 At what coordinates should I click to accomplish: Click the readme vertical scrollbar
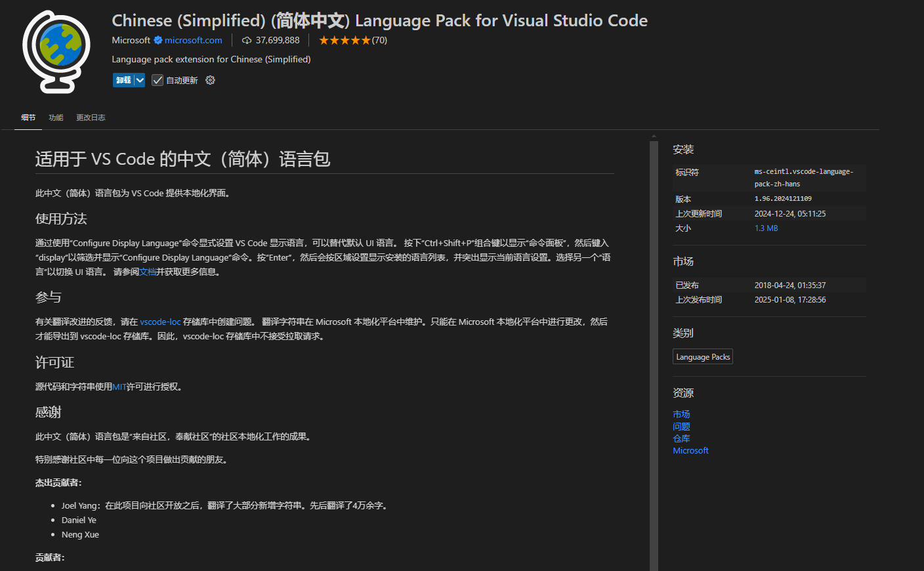[654, 354]
